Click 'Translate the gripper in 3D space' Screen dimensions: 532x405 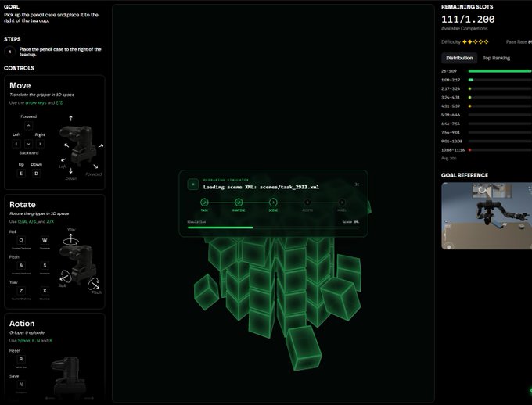pos(41,95)
